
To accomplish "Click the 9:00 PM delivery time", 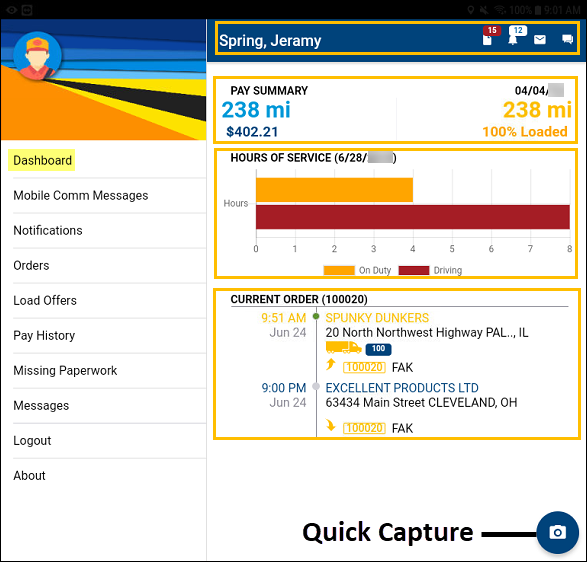I will pyautogui.click(x=284, y=388).
